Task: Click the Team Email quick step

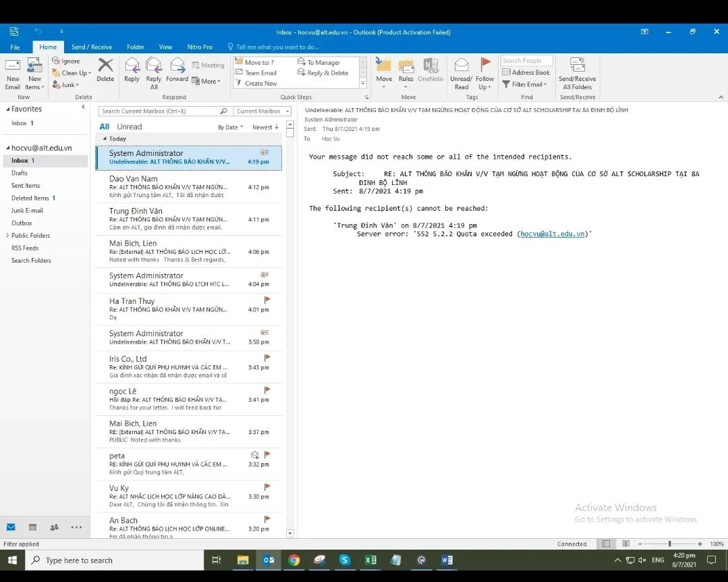Action: 256,73
